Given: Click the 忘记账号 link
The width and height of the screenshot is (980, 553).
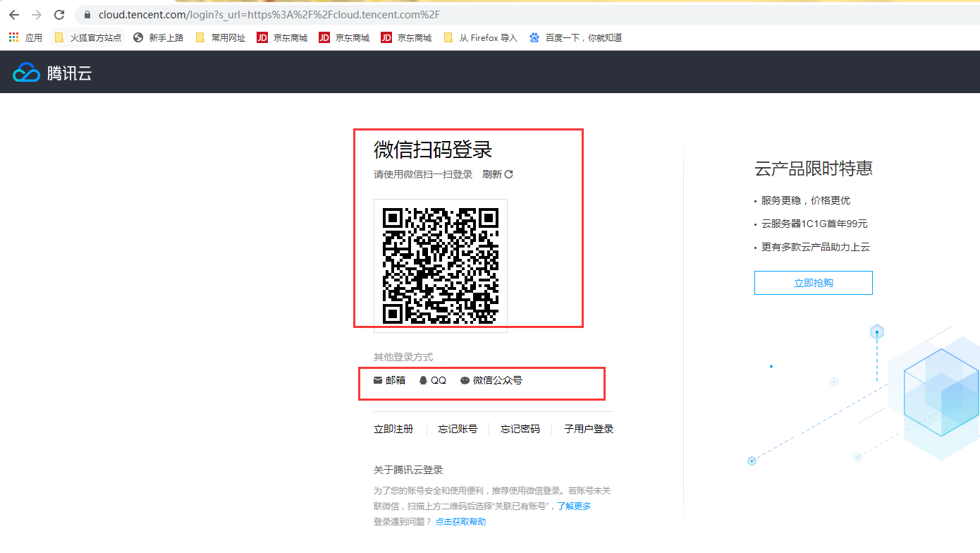Looking at the screenshot, I should 458,429.
